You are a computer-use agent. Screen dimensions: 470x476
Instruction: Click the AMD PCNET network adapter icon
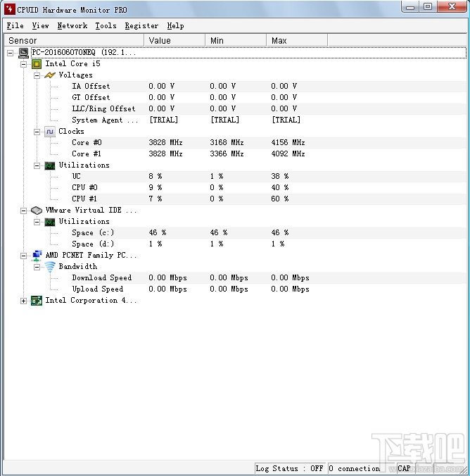pos(37,256)
